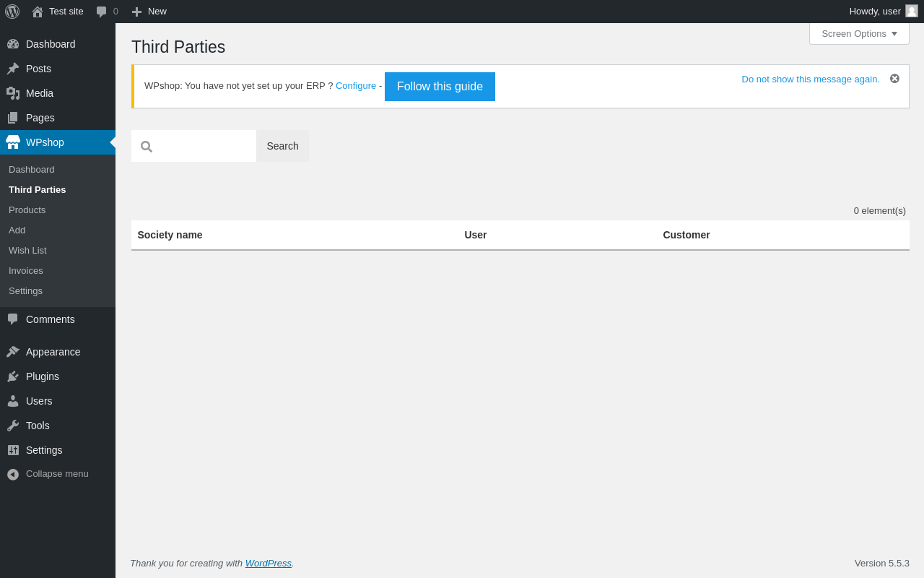This screenshot has height=578, width=924.
Task: Click the Tools wrench icon
Action: click(x=13, y=426)
